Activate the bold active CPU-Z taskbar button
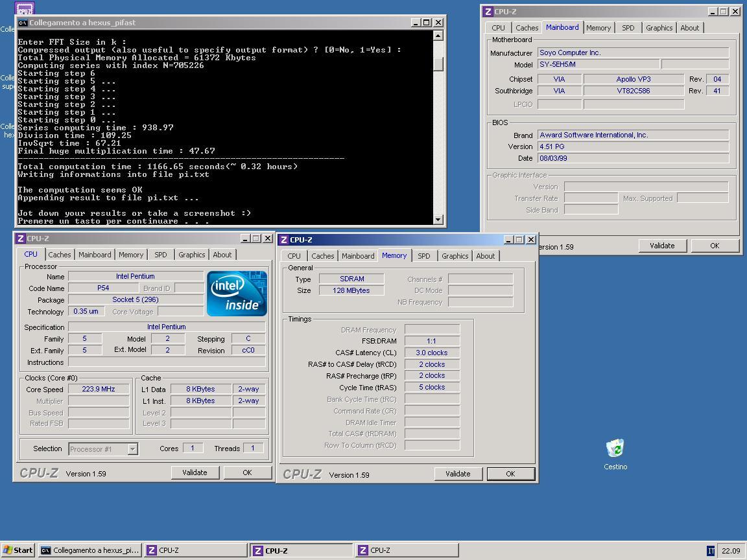The width and height of the screenshot is (747, 560). point(302,550)
